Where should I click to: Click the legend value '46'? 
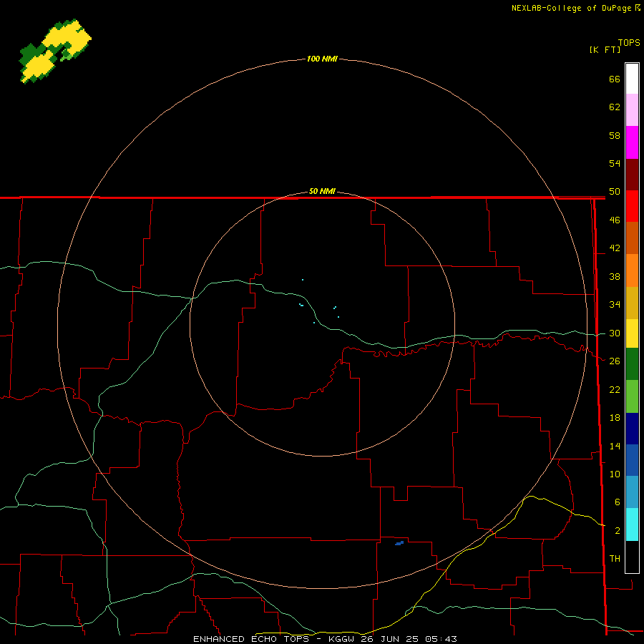(x=615, y=220)
